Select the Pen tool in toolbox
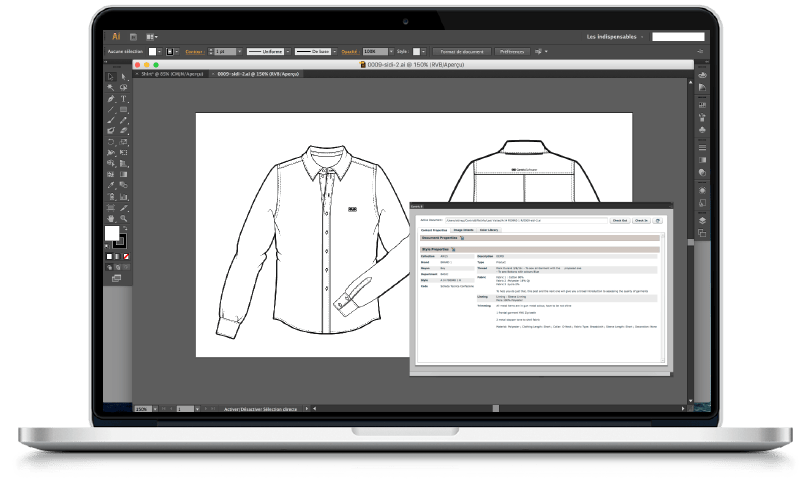Viewport: 808px width, 479px height. (111, 98)
